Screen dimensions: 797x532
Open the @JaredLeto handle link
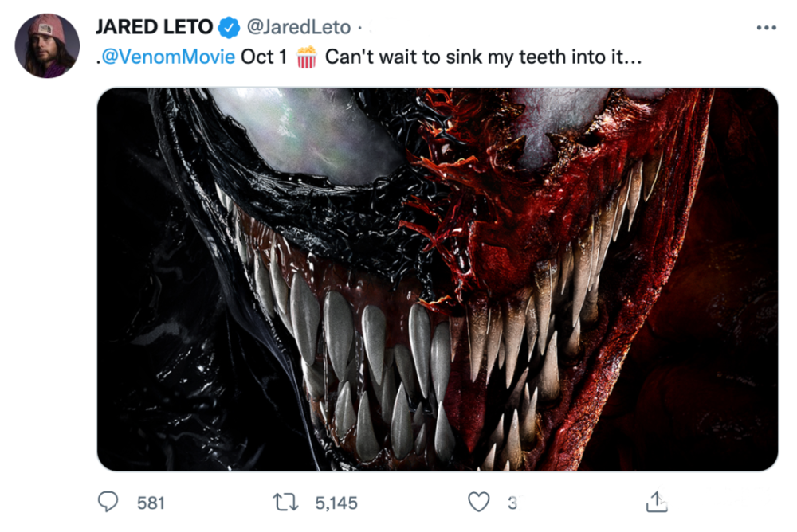pos(299,27)
